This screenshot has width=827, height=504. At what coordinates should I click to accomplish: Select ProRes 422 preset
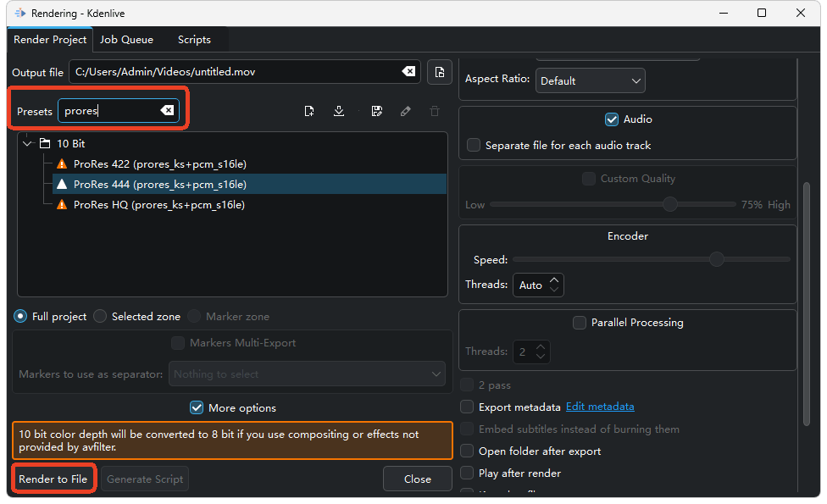point(160,164)
